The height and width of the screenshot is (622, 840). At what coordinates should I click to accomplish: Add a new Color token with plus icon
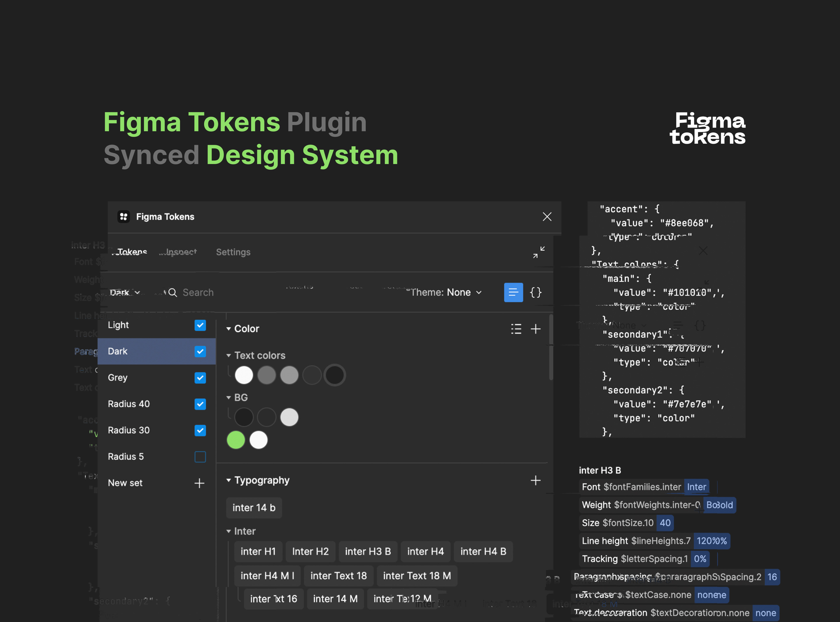coord(535,329)
